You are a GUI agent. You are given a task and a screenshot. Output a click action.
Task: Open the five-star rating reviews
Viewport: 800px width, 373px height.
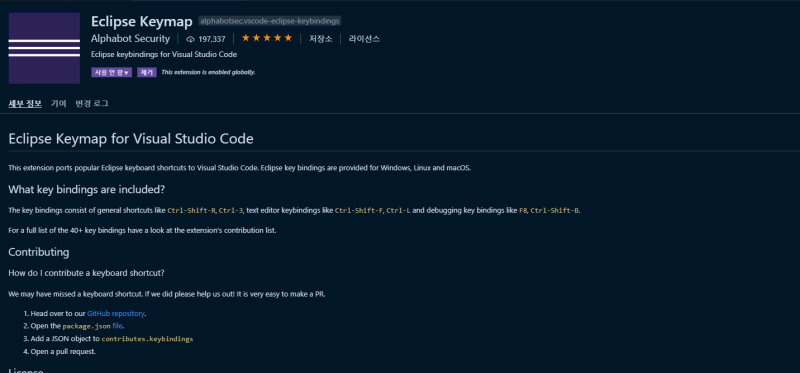(267, 38)
